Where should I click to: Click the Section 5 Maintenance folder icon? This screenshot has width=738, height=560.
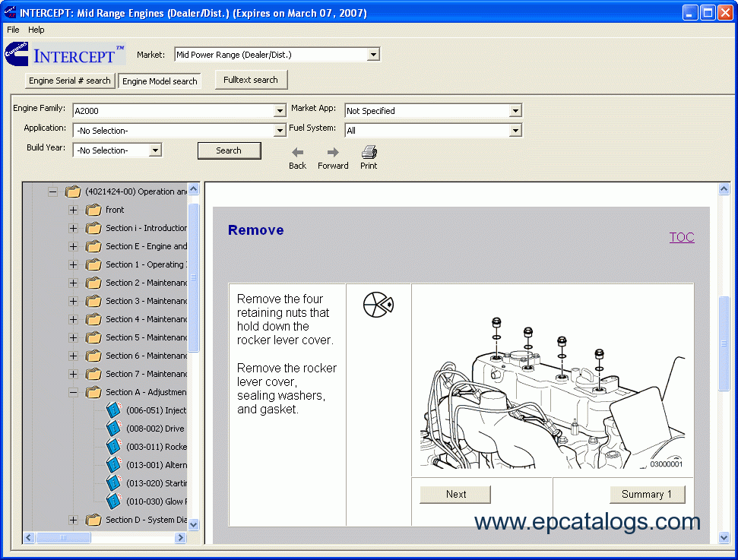coord(93,337)
